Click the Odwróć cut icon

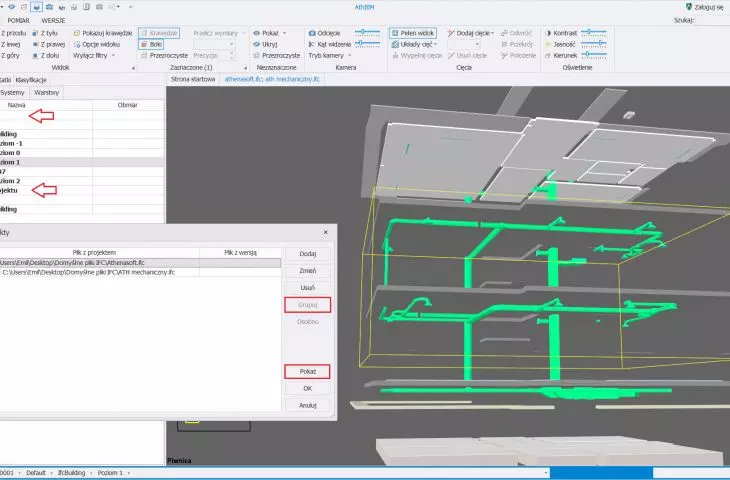tap(504, 33)
